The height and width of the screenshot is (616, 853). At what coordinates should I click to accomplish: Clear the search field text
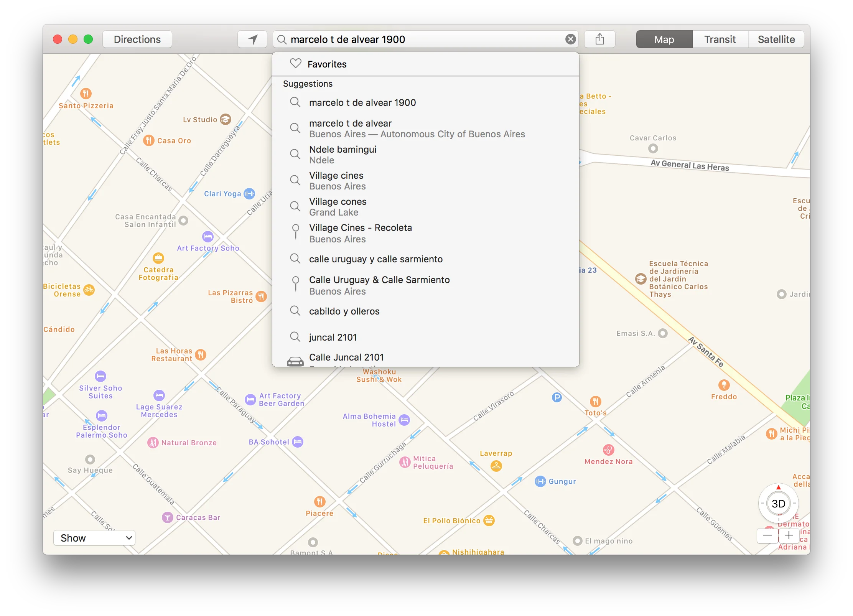point(571,39)
